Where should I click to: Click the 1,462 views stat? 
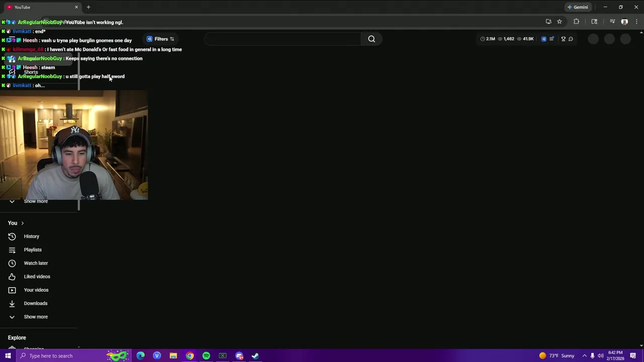pos(506,39)
